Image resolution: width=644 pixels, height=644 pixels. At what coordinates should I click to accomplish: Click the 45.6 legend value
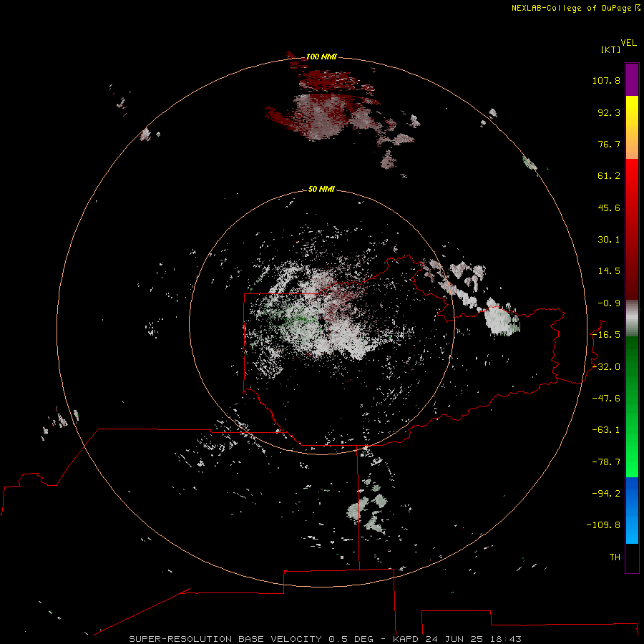[x=609, y=208]
